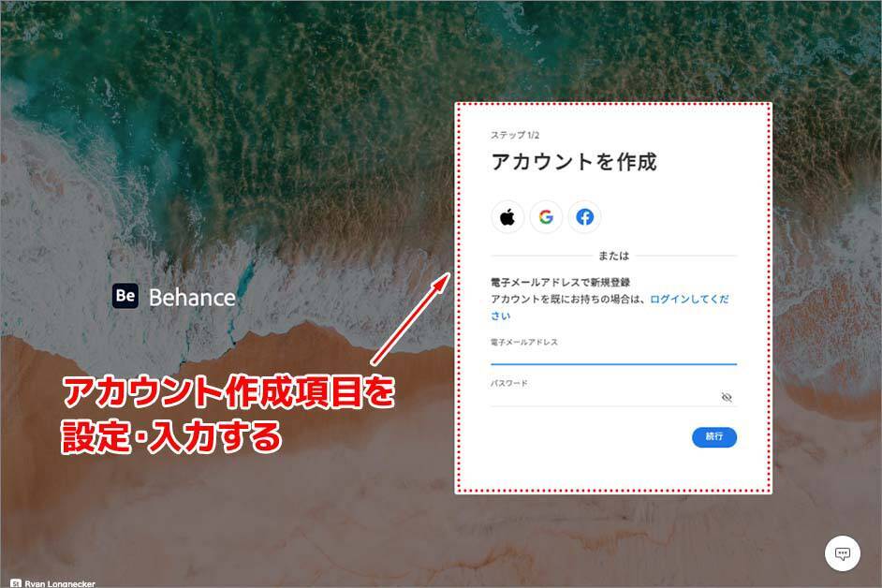Open the chat support bubble icon
Image resolution: width=882 pixels, height=588 pixels.
point(842,553)
